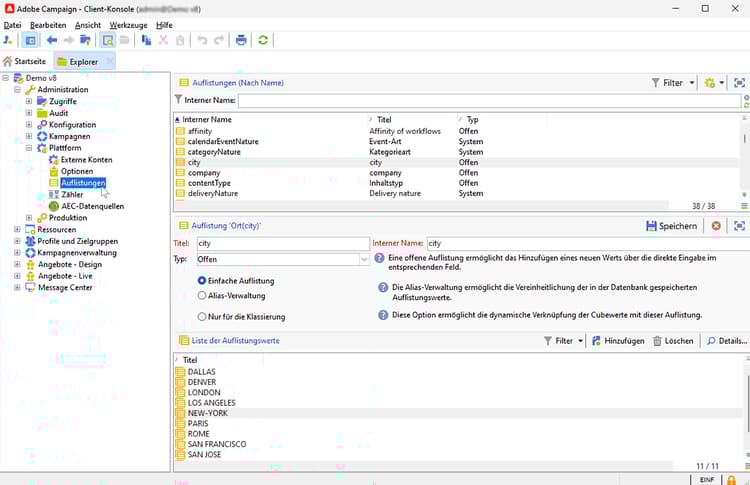Image resolution: width=750 pixels, height=485 pixels.
Task: Expand the Ressourcen tree node
Action: [18, 230]
